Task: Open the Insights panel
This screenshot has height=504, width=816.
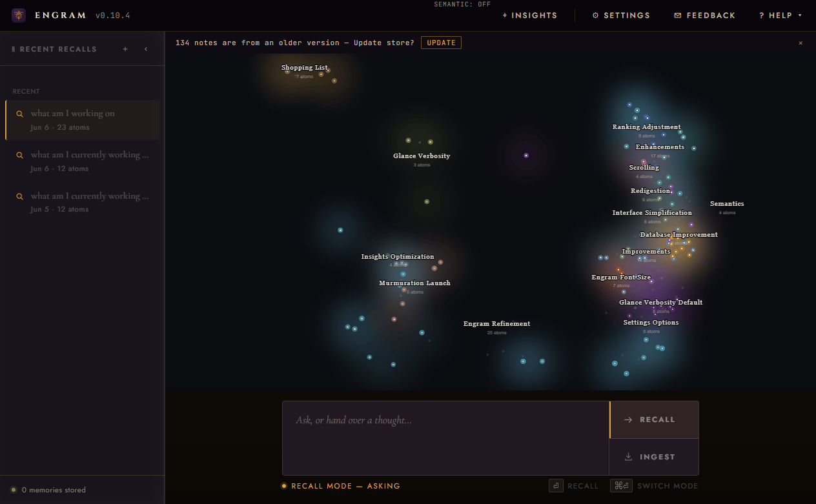Action: pos(529,15)
